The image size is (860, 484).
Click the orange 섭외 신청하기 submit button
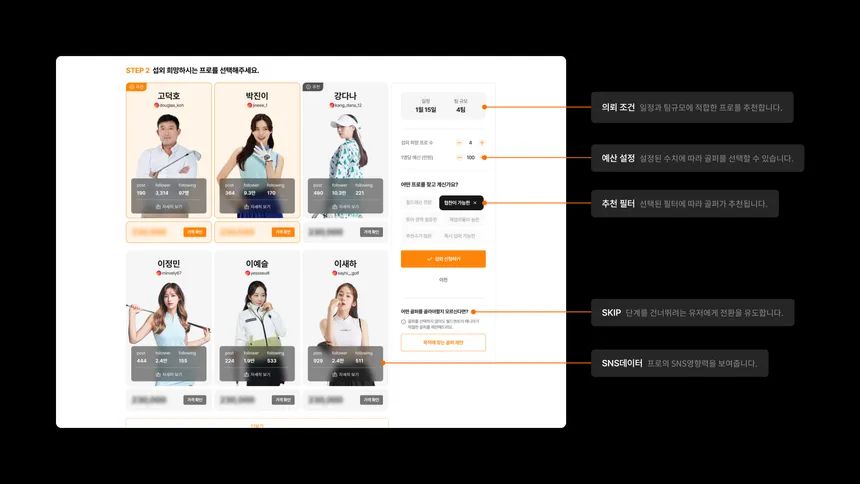pyautogui.click(x=443, y=259)
